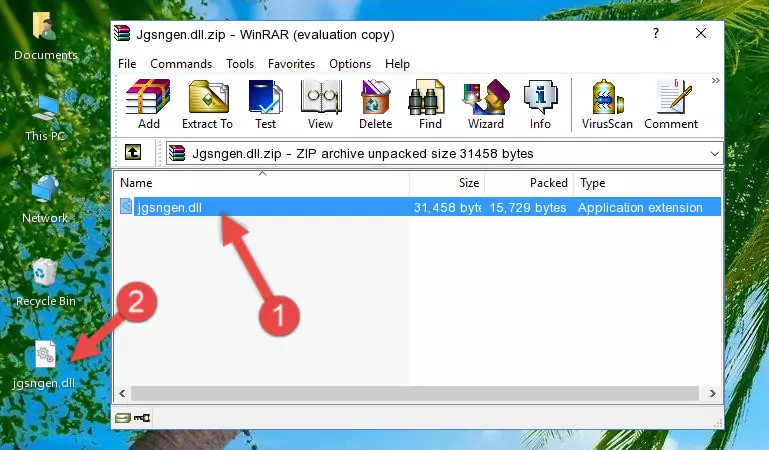
Task: Select the Documents desktop icon
Action: pos(45,36)
